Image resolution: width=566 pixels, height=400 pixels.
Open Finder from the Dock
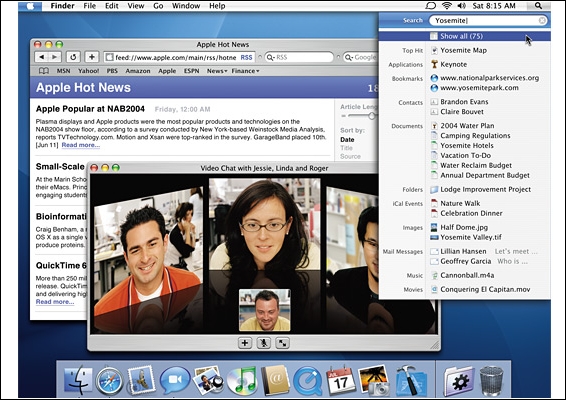pos(78,380)
